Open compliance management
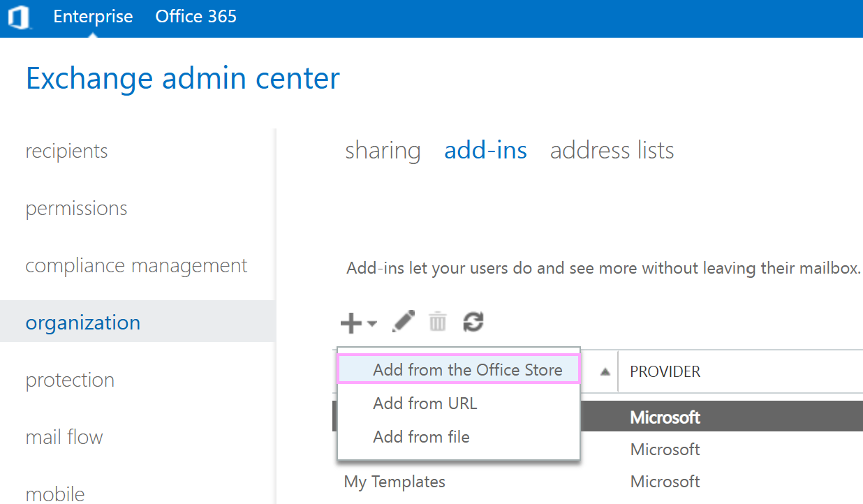This screenshot has width=863, height=504. click(136, 265)
